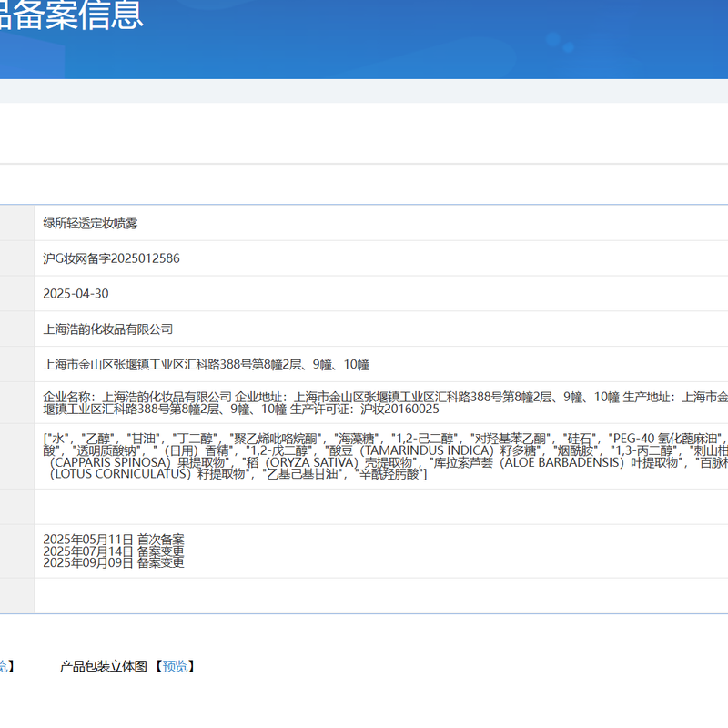Screen dimensions: 728x728
Task: Click the company name 上海浩韵化妆品有限公司
Action: click(107, 329)
